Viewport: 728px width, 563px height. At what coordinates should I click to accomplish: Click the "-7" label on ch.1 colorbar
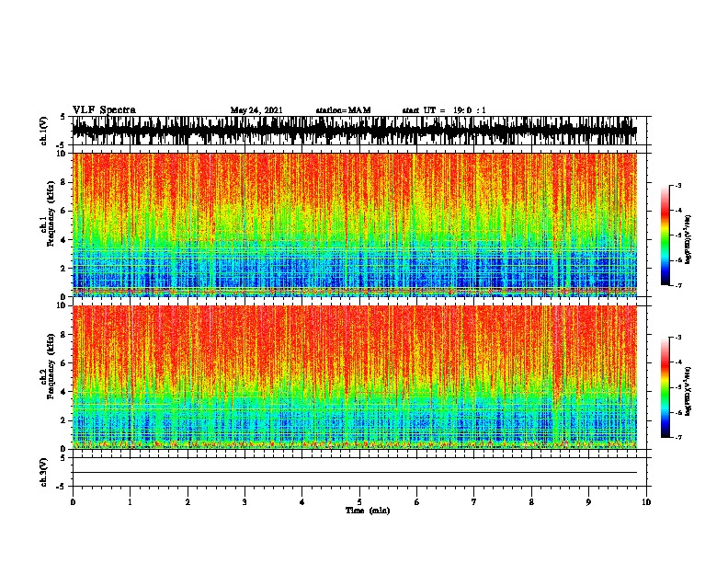tap(677, 285)
